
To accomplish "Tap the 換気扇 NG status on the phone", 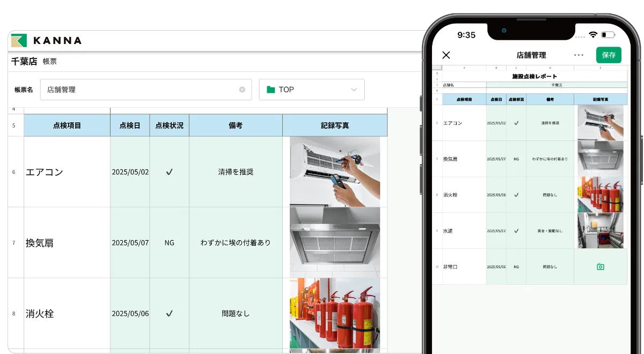I will (x=516, y=159).
